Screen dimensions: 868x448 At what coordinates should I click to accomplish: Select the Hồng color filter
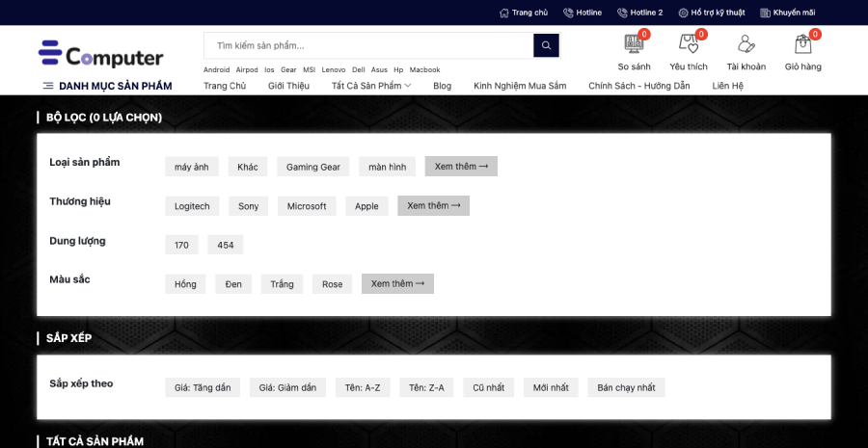pos(185,283)
